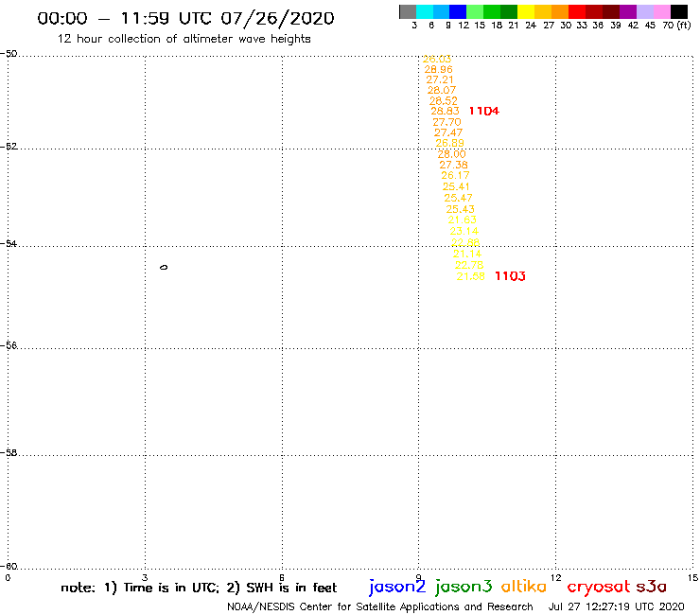The height and width of the screenshot is (615, 700).
Task: Click the wave height value '22.68'
Action: coord(465,242)
